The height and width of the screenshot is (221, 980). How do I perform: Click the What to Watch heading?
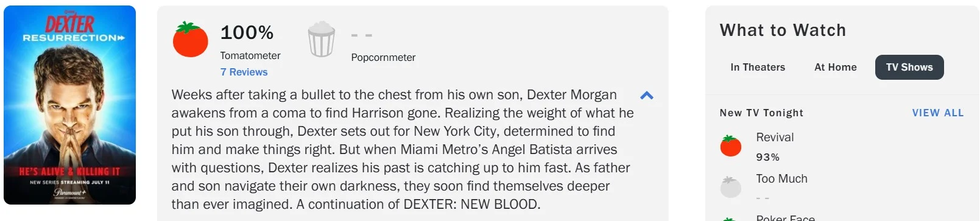[x=783, y=30]
